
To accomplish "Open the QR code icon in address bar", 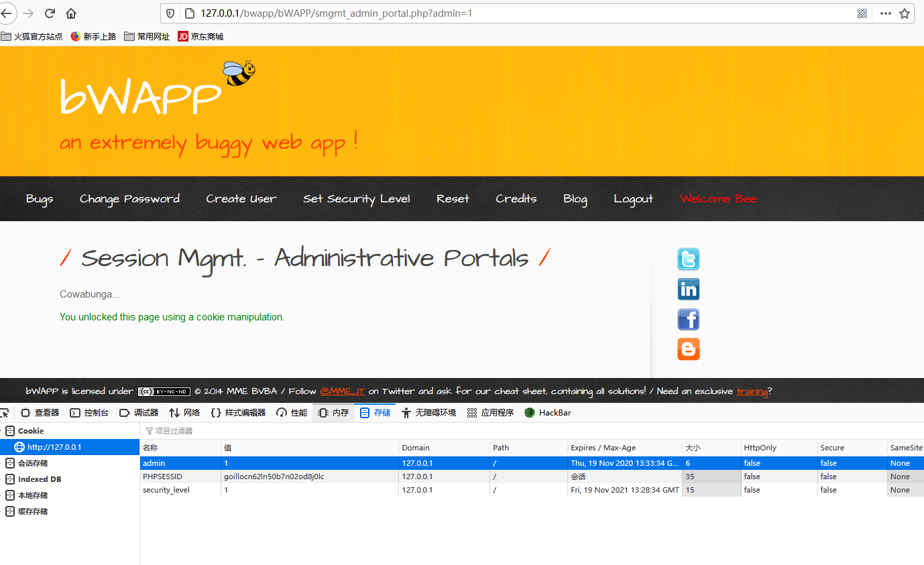I will (x=862, y=13).
